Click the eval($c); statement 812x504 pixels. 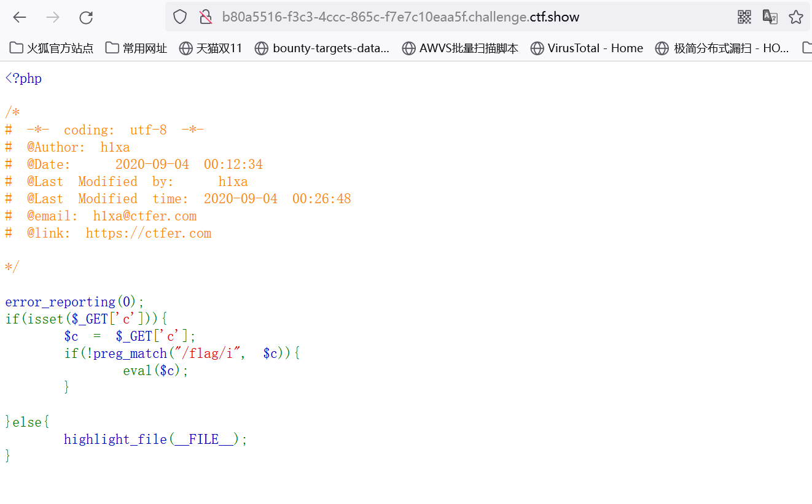(156, 371)
